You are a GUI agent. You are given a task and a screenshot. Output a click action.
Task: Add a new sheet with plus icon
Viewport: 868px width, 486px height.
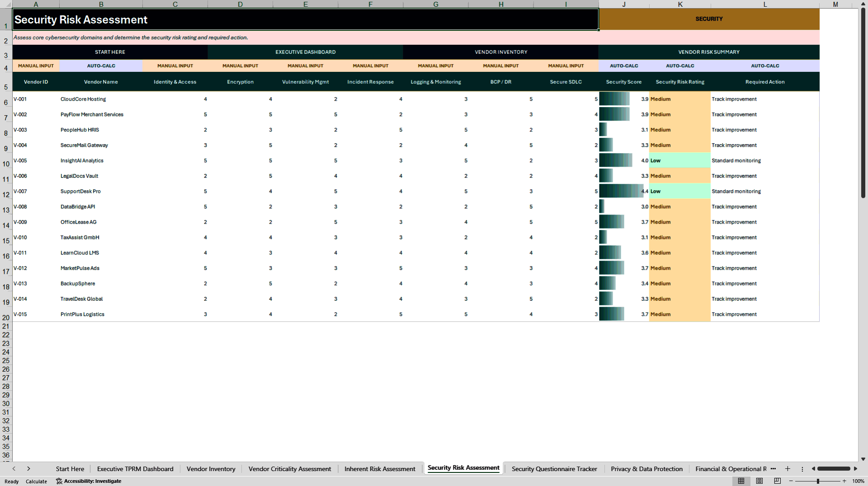click(x=788, y=469)
